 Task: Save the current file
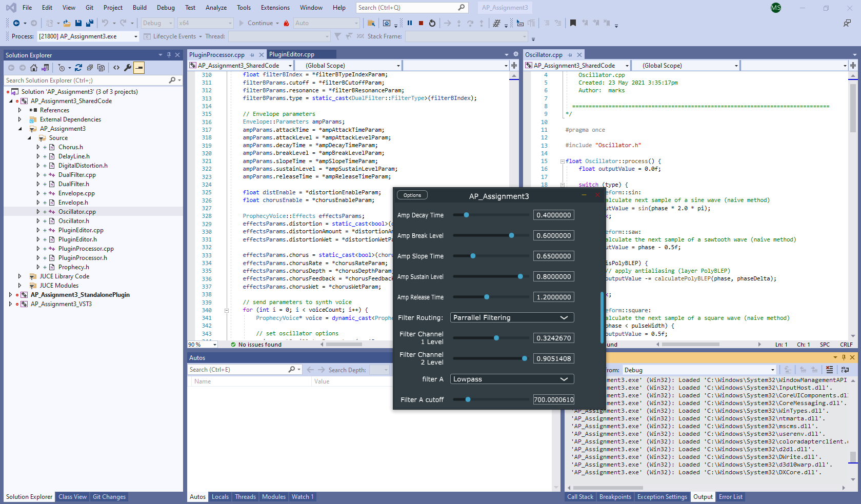pos(78,23)
